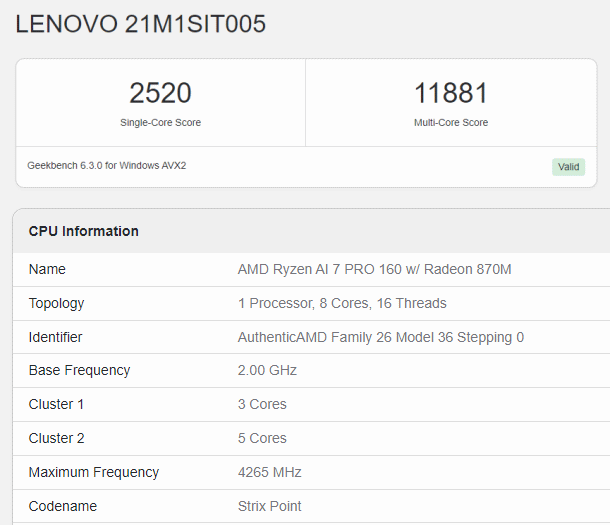Click the Name row label
This screenshot has height=525, width=610.
pyautogui.click(x=47, y=269)
